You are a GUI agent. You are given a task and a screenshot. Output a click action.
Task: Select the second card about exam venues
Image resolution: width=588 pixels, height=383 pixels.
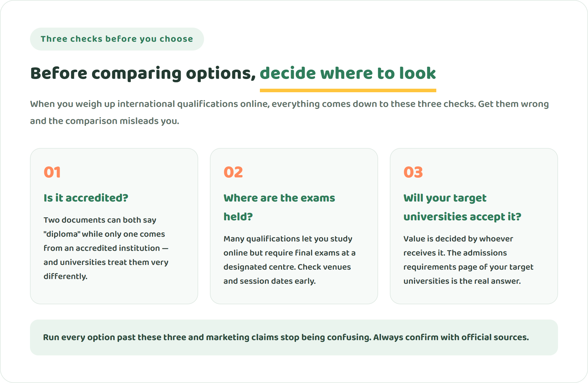(294, 226)
